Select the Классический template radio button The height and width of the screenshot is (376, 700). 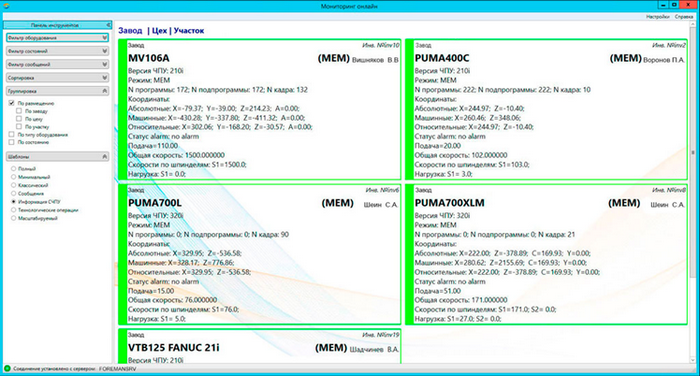[13, 185]
